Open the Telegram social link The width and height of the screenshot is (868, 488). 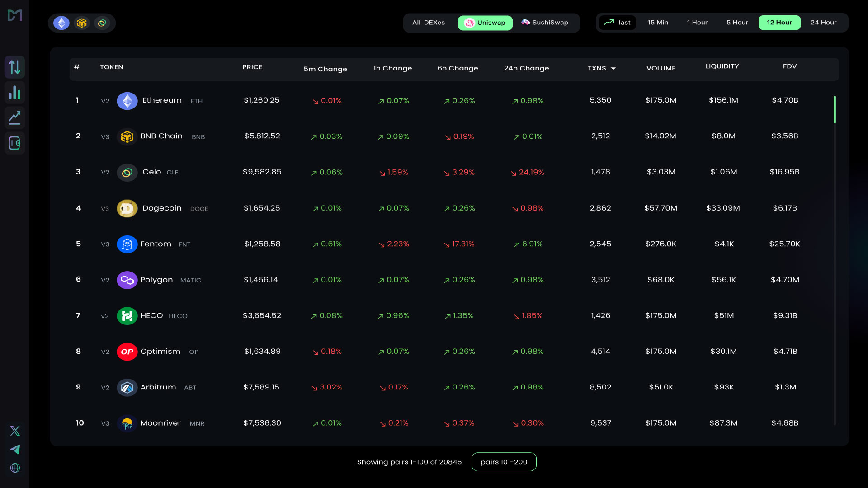(x=15, y=449)
